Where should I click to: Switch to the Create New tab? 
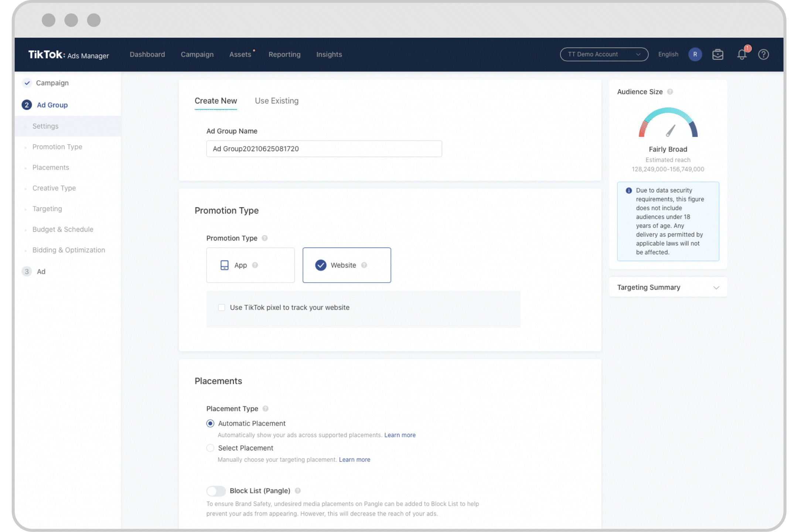point(215,100)
